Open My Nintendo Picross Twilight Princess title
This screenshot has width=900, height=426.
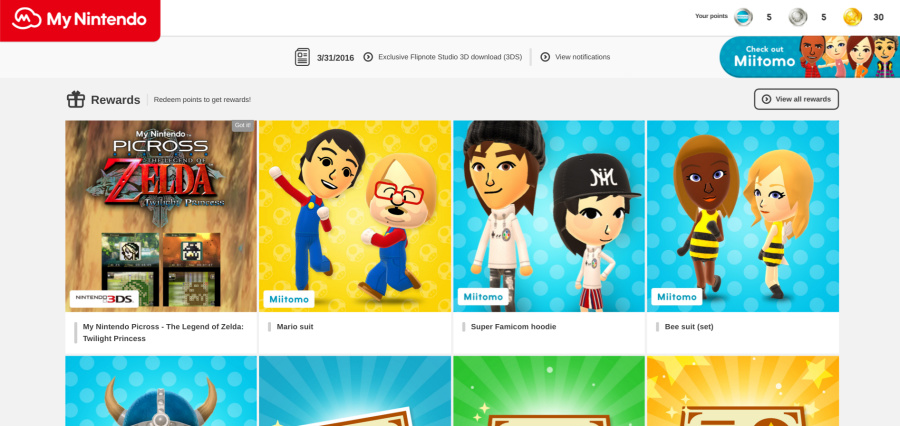point(163,332)
